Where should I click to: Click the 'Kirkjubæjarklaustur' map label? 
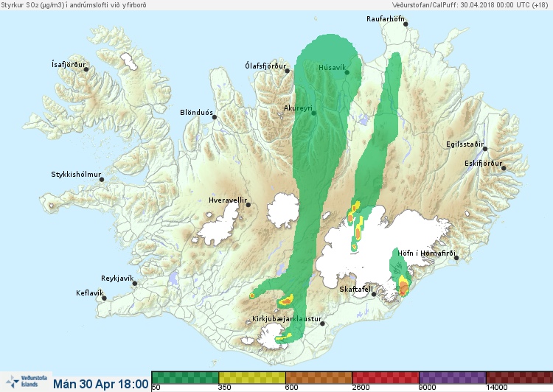[287, 319]
